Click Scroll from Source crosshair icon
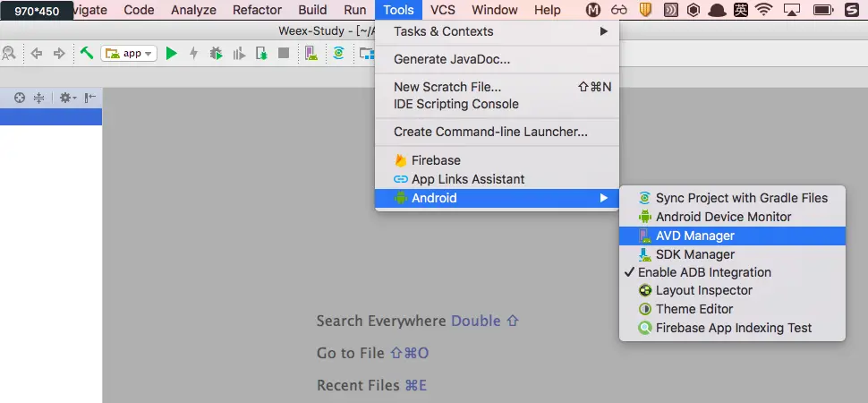The image size is (868, 403). point(20,99)
